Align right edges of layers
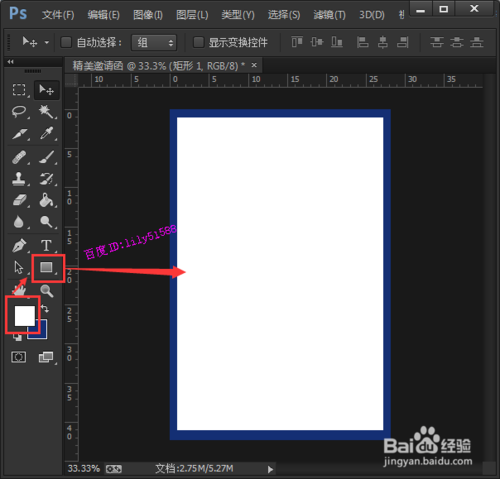 pyautogui.click(x=403, y=42)
